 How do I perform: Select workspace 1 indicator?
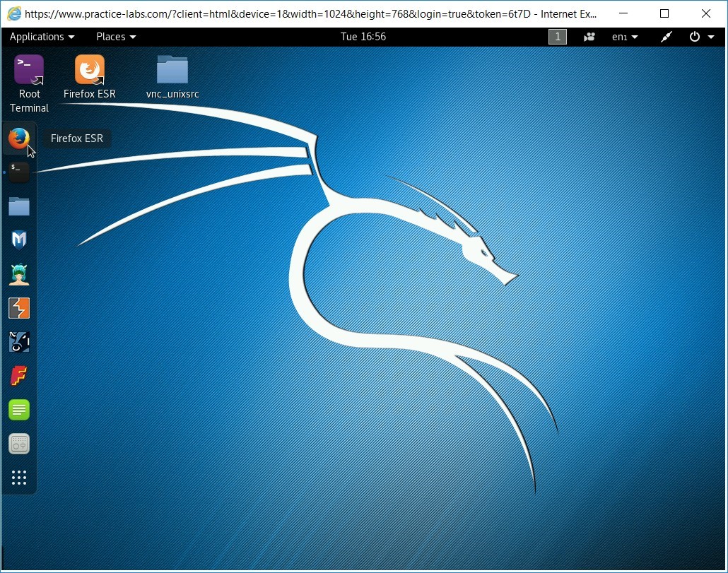tap(557, 37)
